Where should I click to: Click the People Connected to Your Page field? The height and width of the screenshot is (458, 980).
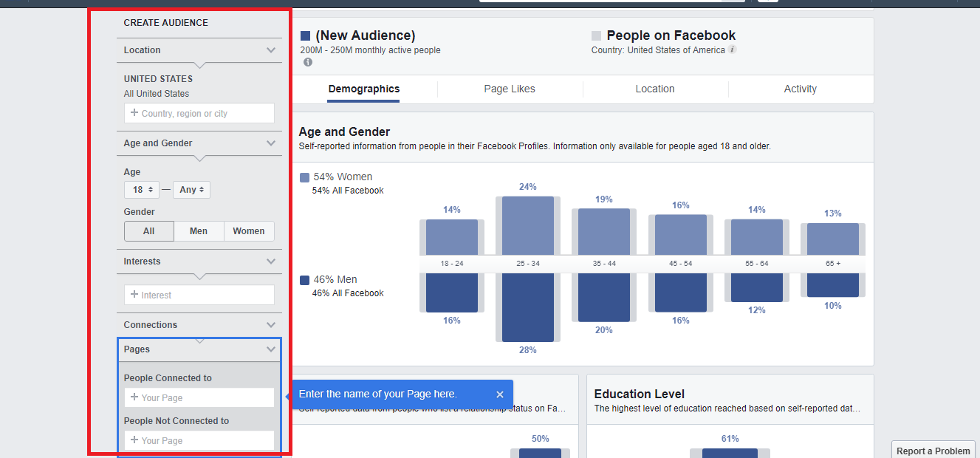pos(199,397)
